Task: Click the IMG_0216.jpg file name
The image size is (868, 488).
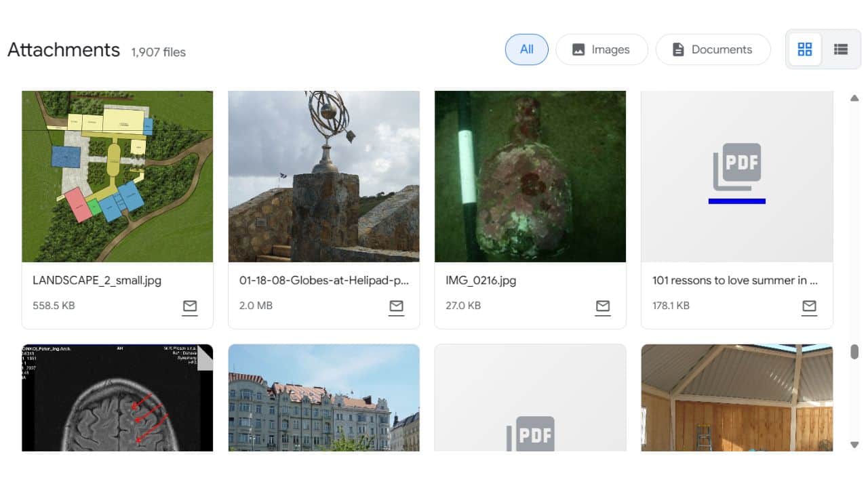Action: click(481, 280)
